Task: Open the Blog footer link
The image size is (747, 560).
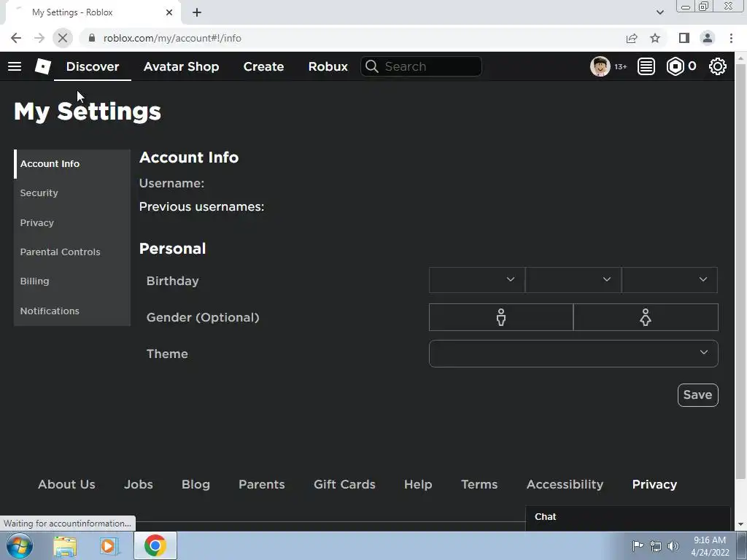Action: pyautogui.click(x=196, y=484)
